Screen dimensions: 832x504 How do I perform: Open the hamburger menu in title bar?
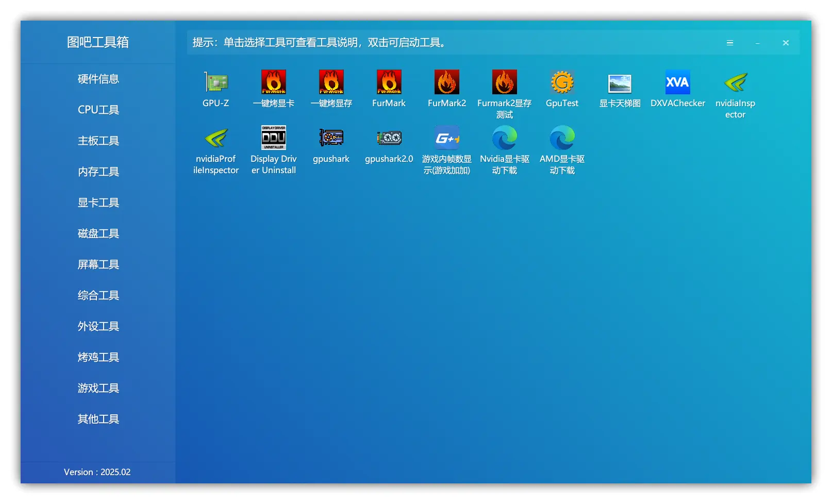point(730,43)
